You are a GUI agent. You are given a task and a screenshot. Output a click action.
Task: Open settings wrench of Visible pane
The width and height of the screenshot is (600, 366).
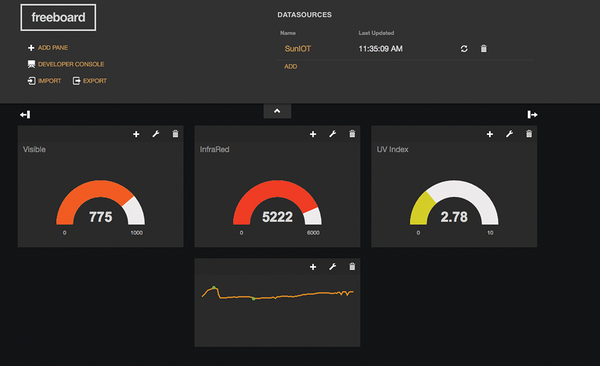pyautogui.click(x=156, y=134)
